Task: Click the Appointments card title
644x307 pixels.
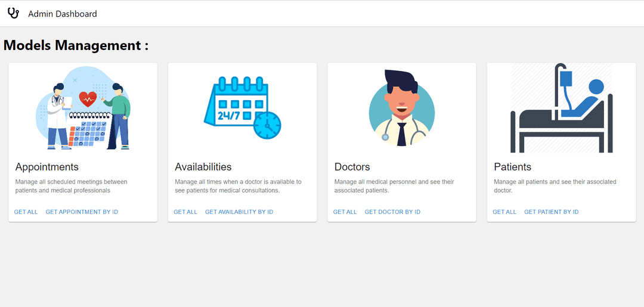Action: [47, 167]
